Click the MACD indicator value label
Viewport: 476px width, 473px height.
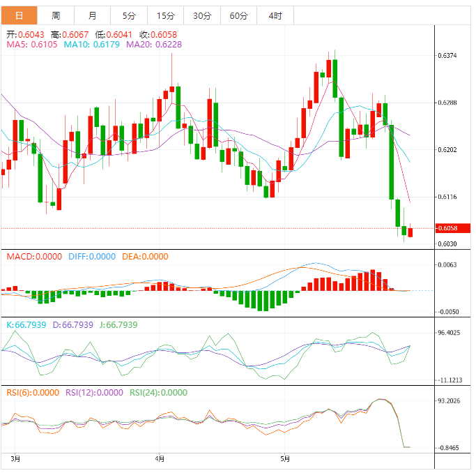point(35,257)
